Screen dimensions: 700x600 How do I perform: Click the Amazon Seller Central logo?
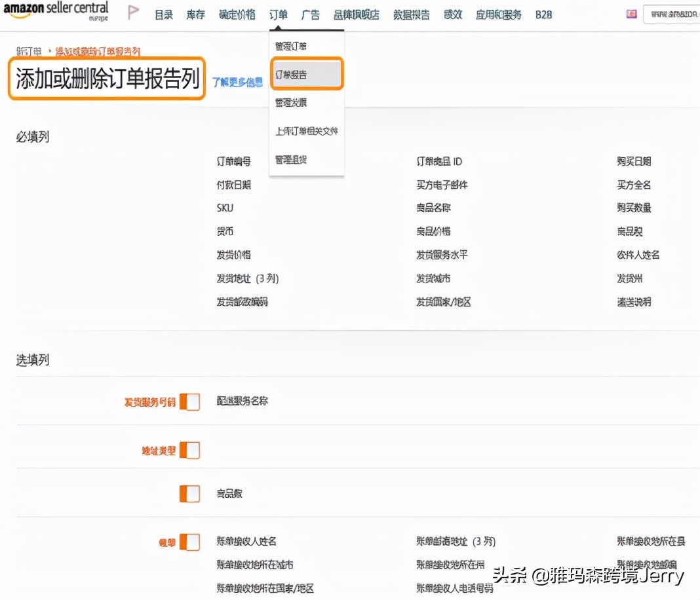(x=56, y=10)
